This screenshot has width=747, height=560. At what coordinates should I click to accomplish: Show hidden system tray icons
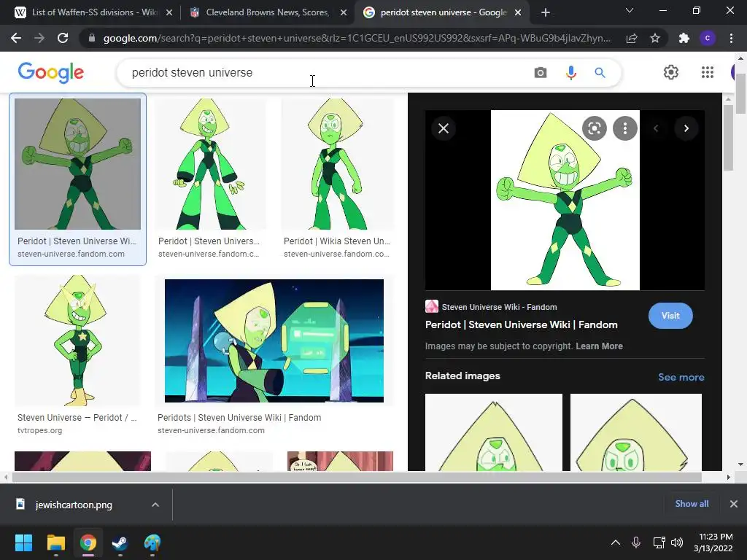[x=616, y=542]
